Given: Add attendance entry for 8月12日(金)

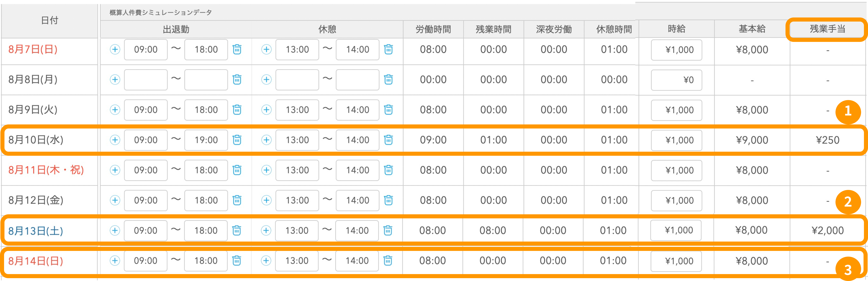Looking at the screenshot, I should 115,200.
